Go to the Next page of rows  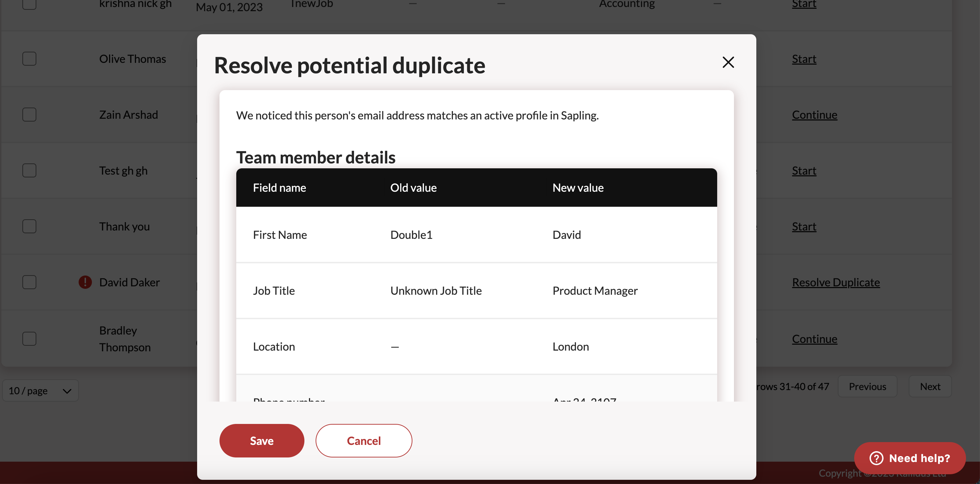930,386
